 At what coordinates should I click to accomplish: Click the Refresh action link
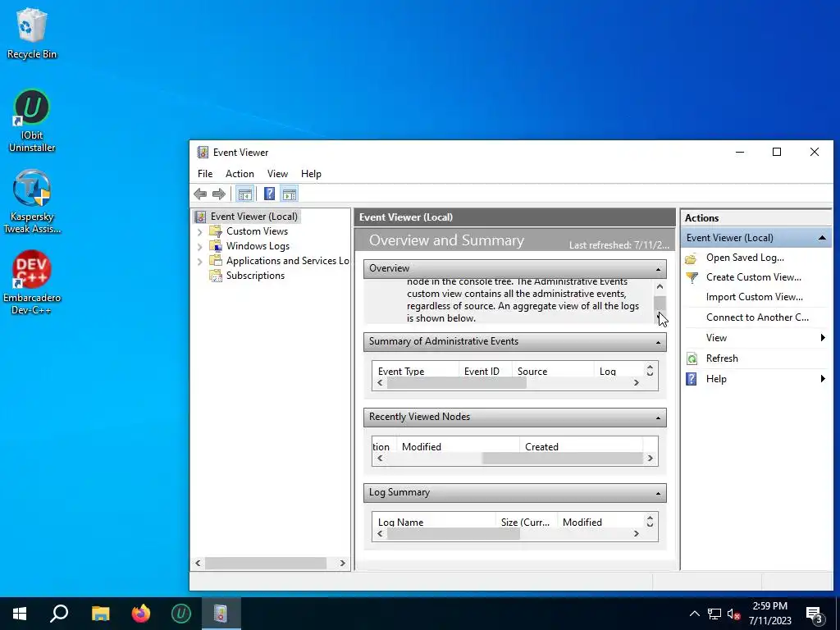(722, 358)
